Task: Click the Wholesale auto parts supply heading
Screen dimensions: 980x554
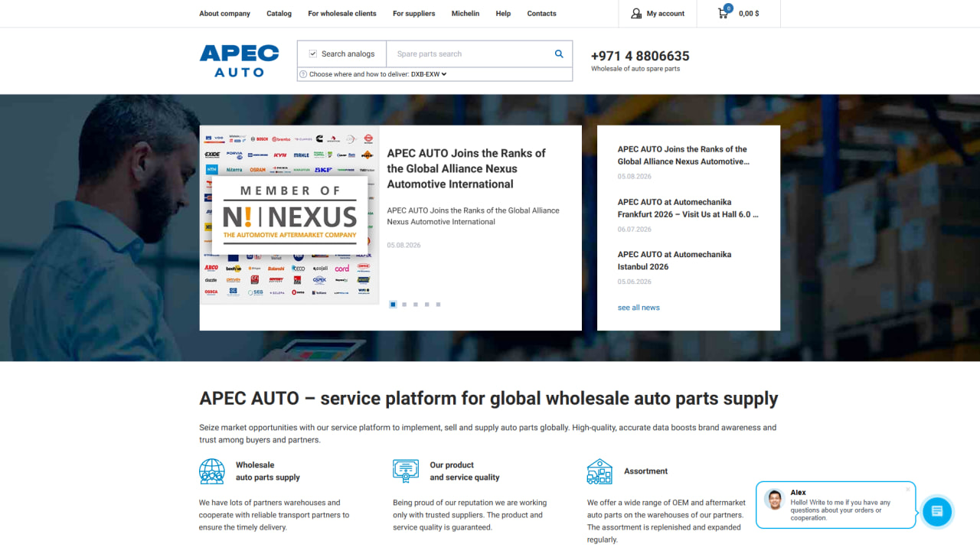Action: [x=268, y=471]
